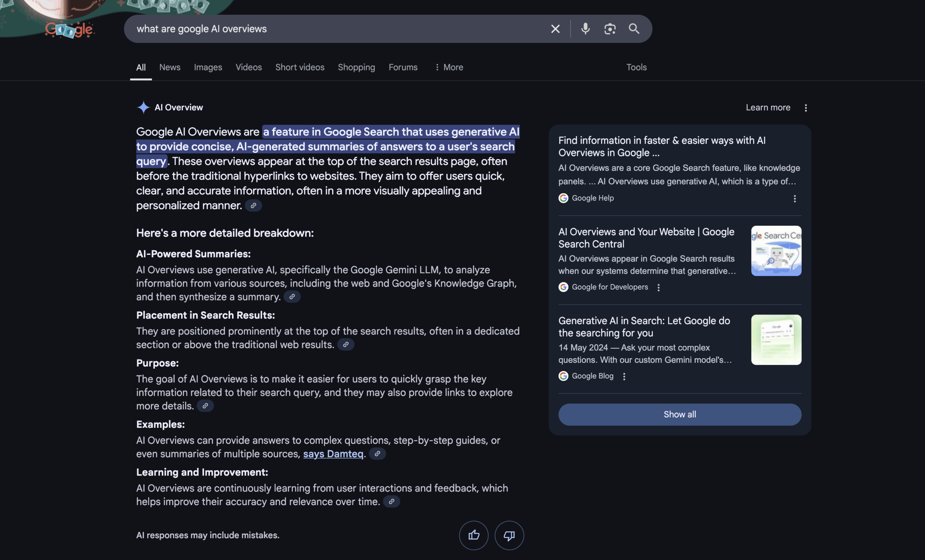
Task: Switch to the Shopping tab
Action: click(356, 67)
